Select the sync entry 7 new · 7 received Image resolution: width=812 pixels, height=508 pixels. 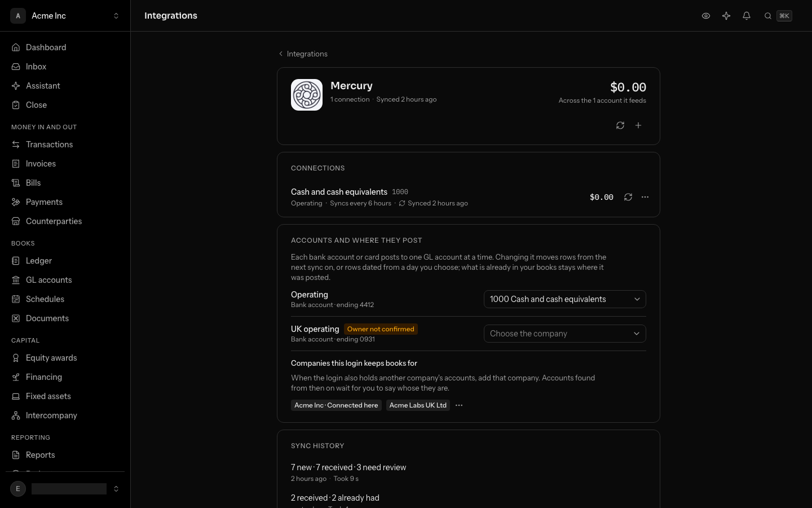coord(348,467)
